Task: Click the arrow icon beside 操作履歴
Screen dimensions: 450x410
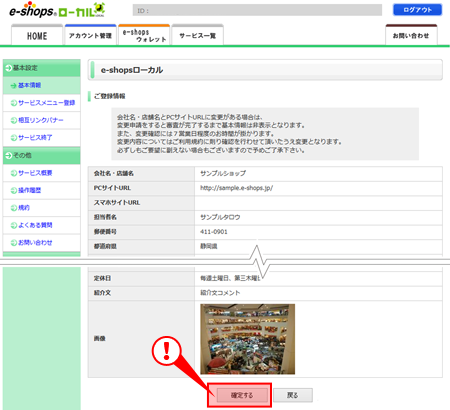Action: (x=14, y=190)
